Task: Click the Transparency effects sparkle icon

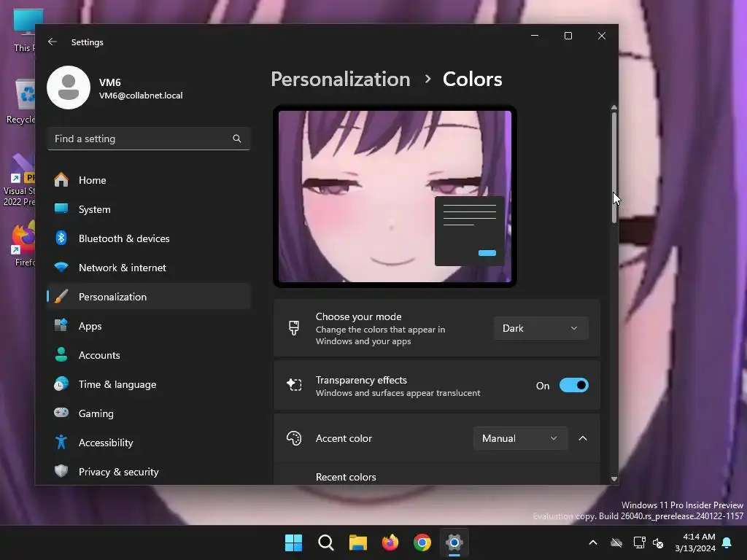Action: coord(294,385)
